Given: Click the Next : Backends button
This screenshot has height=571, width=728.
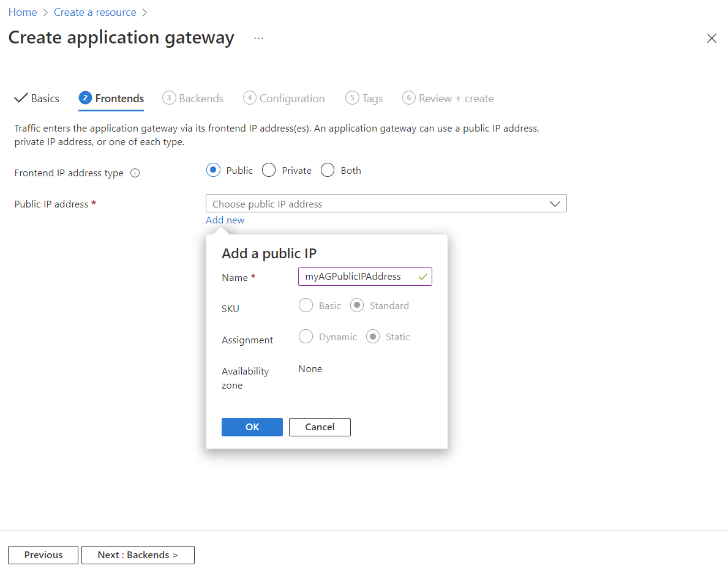Looking at the screenshot, I should [x=137, y=554].
